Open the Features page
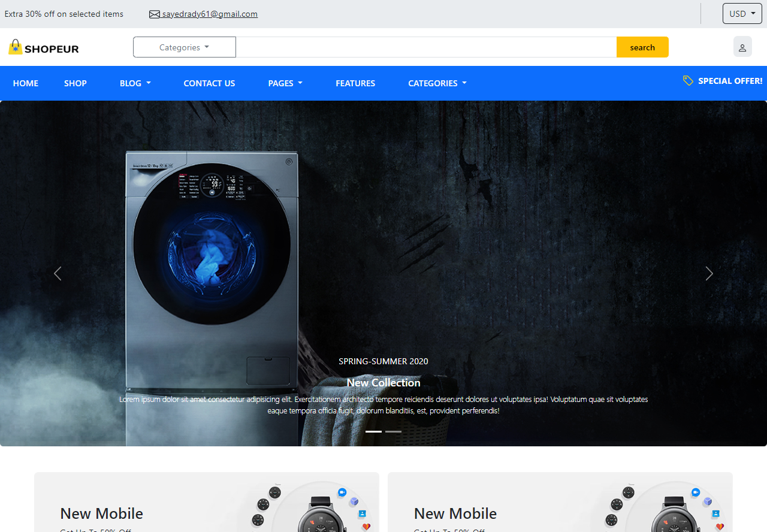Image resolution: width=767 pixels, height=532 pixels. pos(355,83)
